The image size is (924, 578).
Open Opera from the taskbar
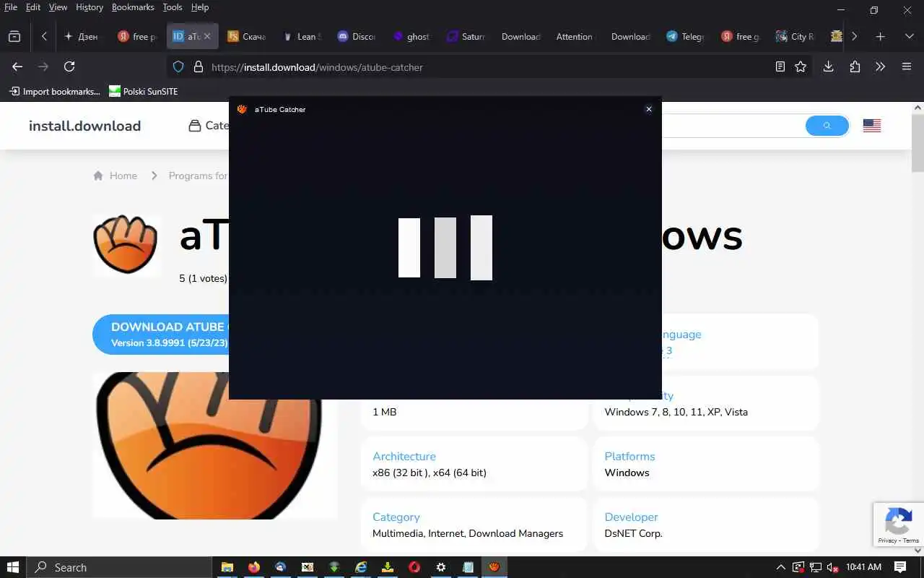tap(414, 567)
